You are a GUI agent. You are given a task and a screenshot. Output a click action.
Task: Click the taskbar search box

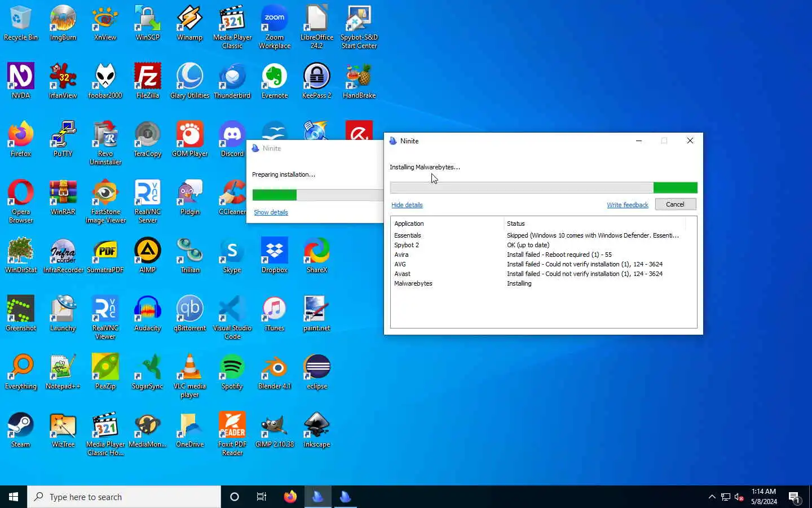[124, 497]
